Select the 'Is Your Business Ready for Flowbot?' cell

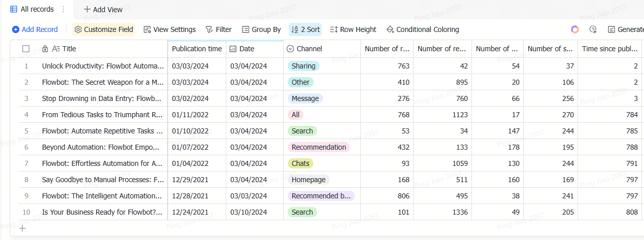coord(103,212)
